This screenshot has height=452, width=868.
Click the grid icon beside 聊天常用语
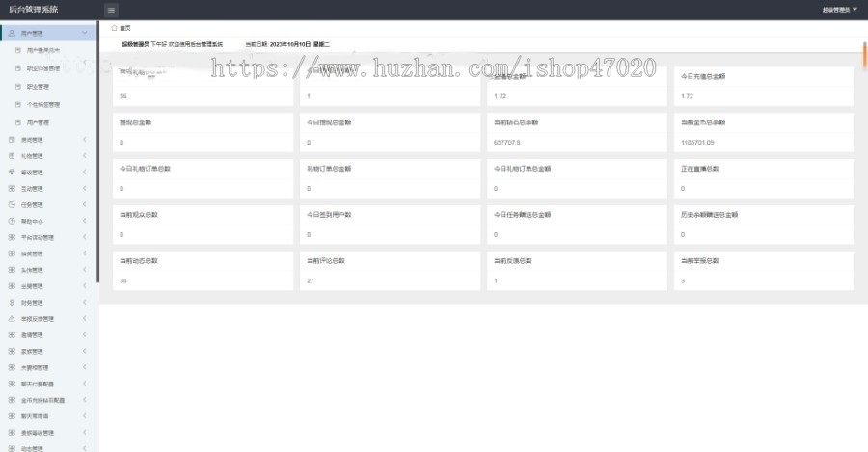pos(12,416)
